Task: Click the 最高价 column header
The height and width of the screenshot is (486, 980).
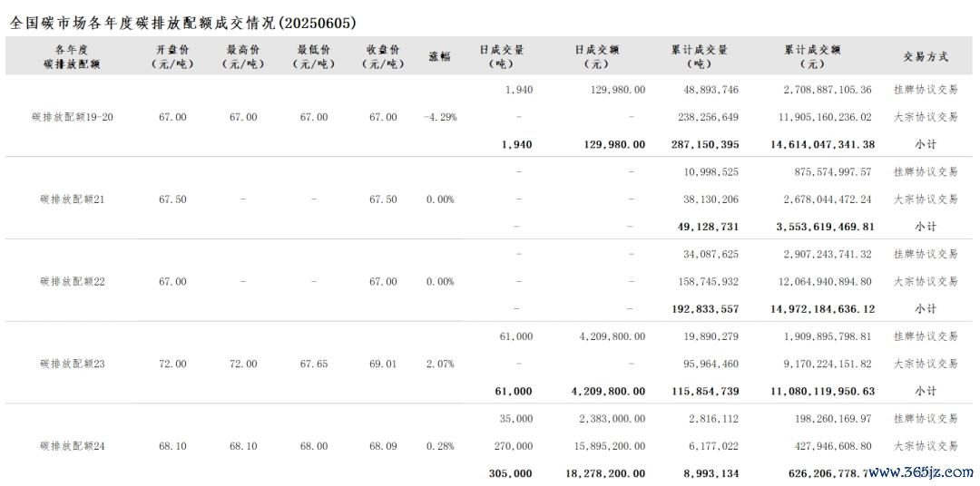Action: (243, 56)
